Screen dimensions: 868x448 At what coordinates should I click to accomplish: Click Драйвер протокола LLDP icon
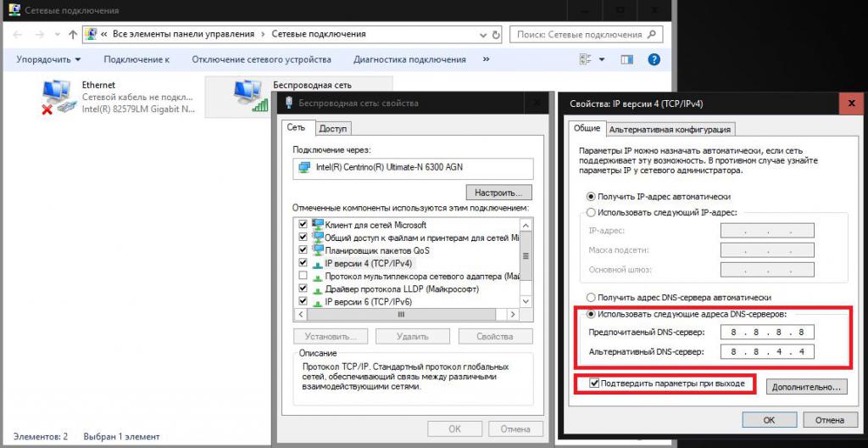(318, 288)
